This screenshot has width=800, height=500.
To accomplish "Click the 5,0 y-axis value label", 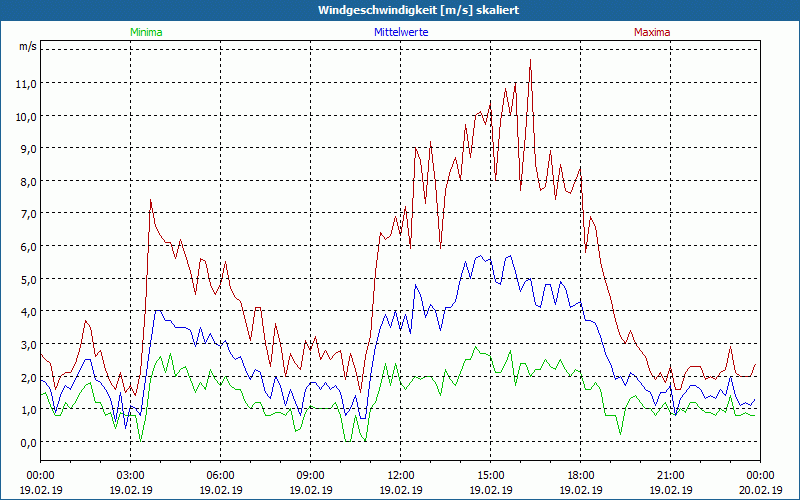I will pyautogui.click(x=26, y=279).
